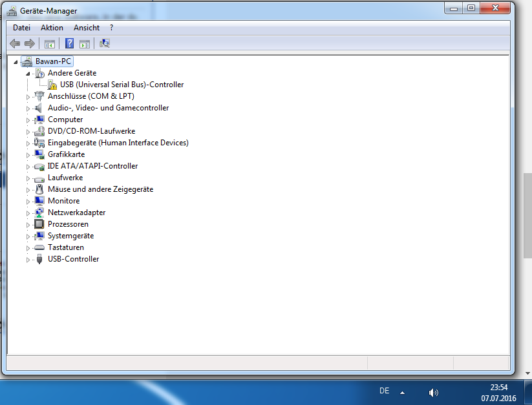This screenshot has width=532, height=405.
Task: Click the Andere Geräte question mark icon
Action: (x=39, y=73)
